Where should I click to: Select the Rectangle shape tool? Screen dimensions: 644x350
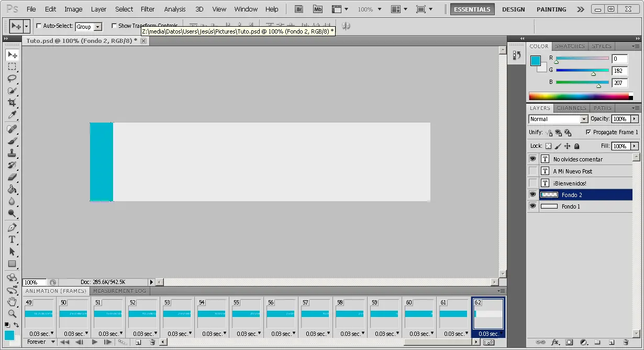[12, 264]
